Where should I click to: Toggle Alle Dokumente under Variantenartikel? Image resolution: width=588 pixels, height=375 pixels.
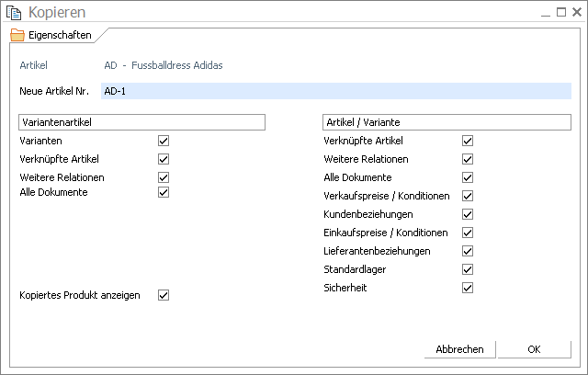(x=164, y=192)
